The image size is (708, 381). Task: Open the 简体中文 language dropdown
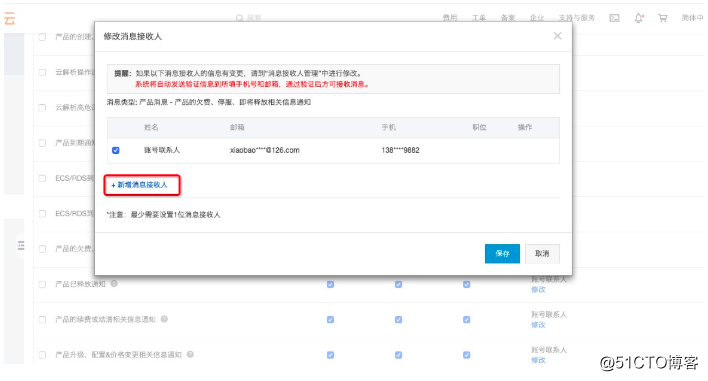(692, 18)
